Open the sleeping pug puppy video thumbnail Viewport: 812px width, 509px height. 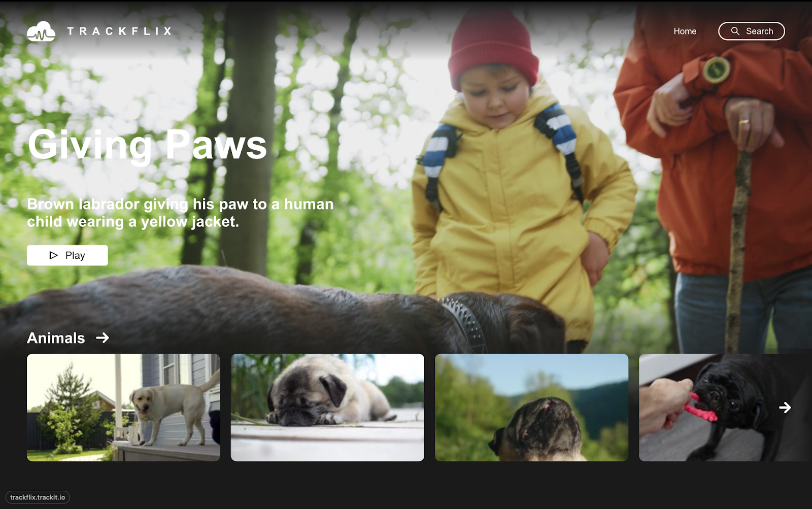coord(327,407)
